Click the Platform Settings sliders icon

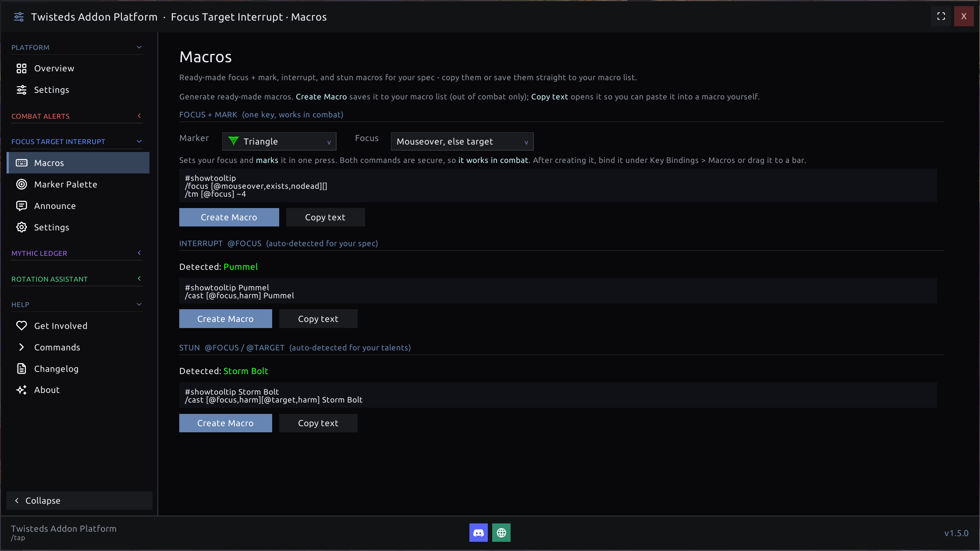tap(21, 90)
